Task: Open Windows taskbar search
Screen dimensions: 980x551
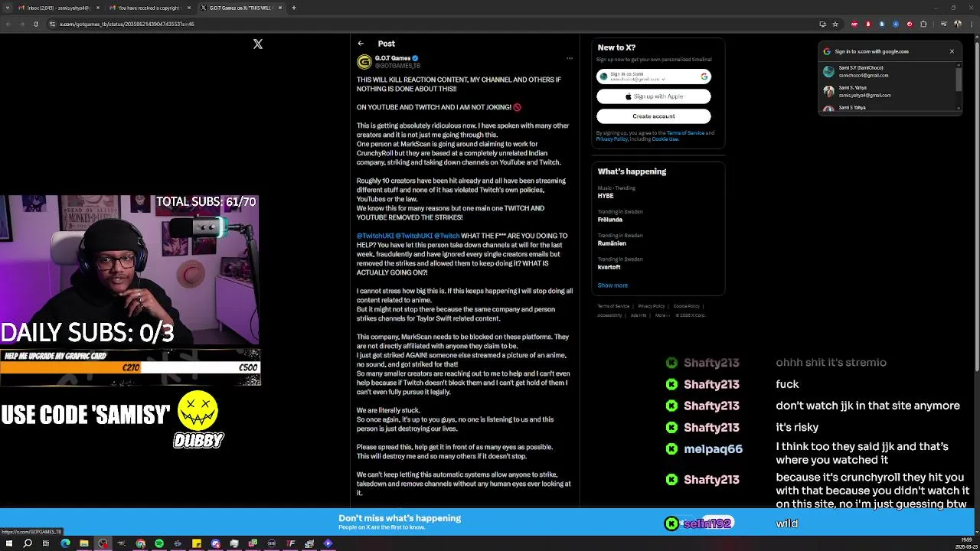Action: (x=28, y=543)
